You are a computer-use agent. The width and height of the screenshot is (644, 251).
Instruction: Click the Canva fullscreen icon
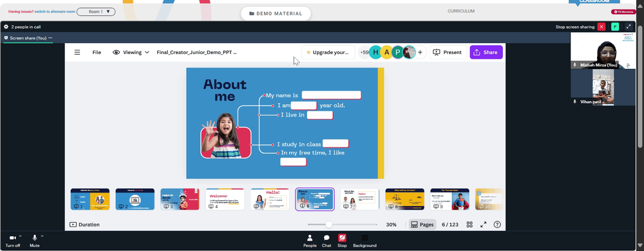[484, 225]
